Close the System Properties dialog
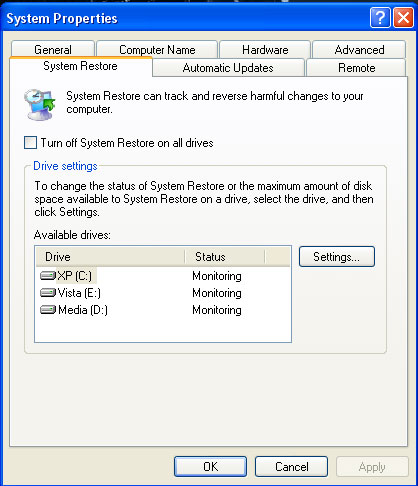The height and width of the screenshot is (486, 418). (403, 18)
